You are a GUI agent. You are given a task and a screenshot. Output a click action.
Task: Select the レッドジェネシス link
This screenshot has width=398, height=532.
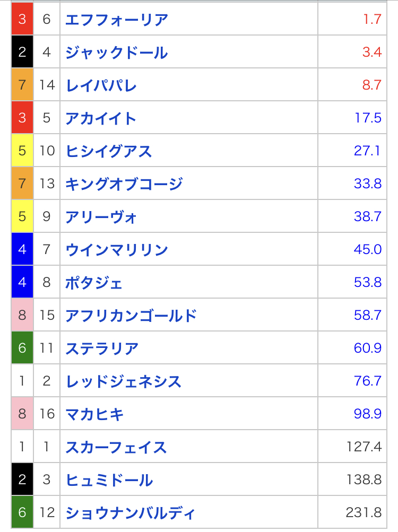click(x=123, y=381)
